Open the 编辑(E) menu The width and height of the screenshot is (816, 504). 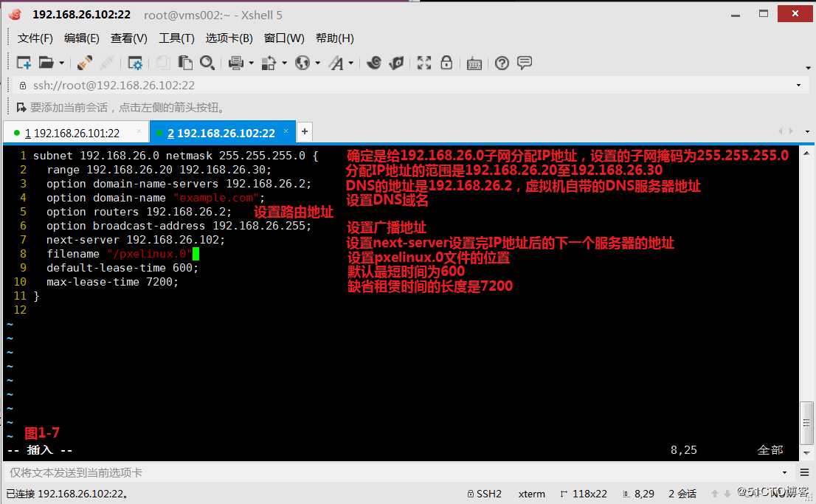[81, 38]
